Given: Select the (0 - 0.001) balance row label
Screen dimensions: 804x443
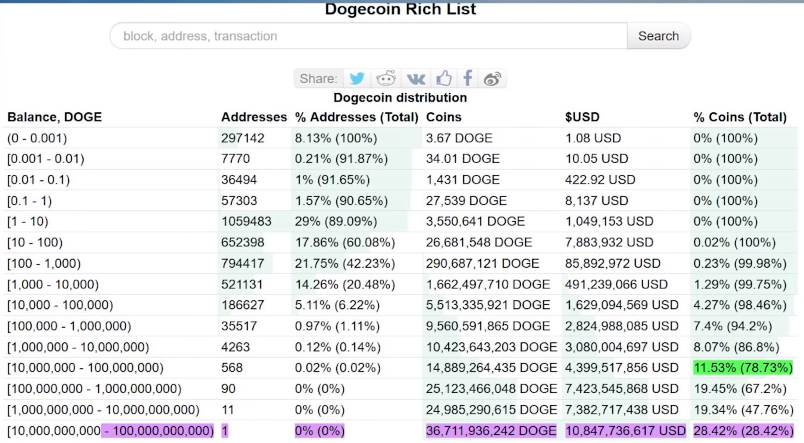Looking at the screenshot, I should tap(37, 138).
